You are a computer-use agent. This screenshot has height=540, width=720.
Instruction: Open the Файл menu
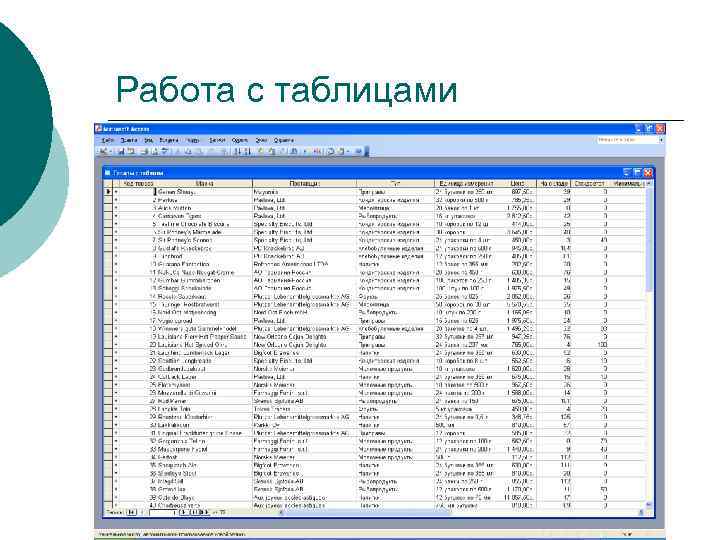coord(108,140)
